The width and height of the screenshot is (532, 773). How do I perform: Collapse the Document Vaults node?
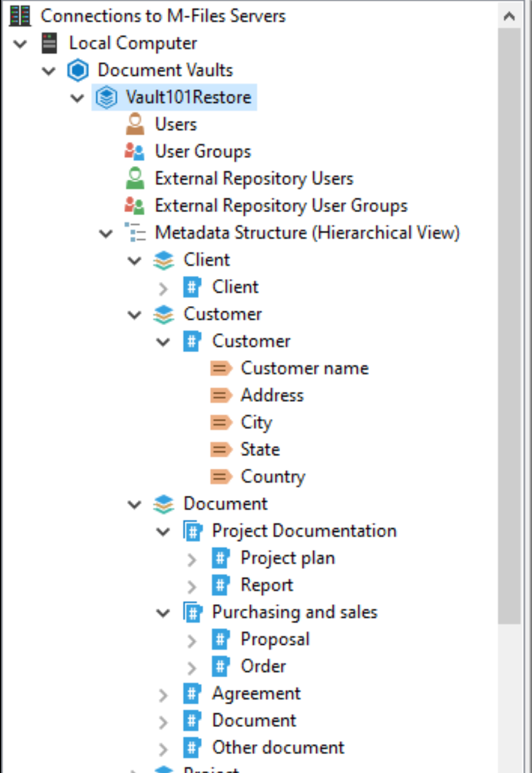(49, 71)
